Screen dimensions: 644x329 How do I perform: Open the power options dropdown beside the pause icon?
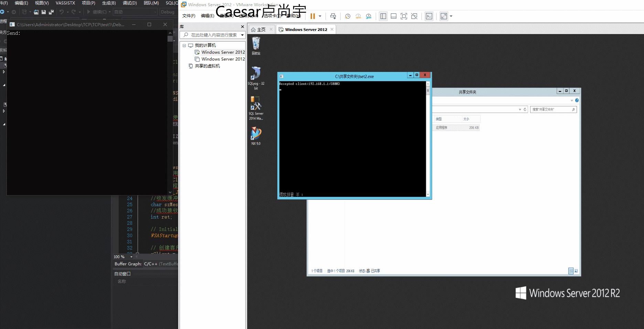320,16
